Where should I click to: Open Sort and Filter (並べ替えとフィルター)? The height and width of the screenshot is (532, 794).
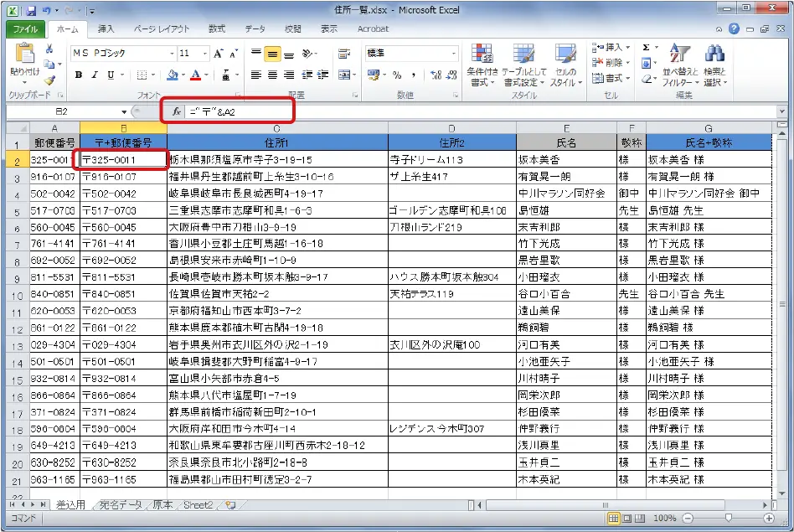tap(680, 65)
